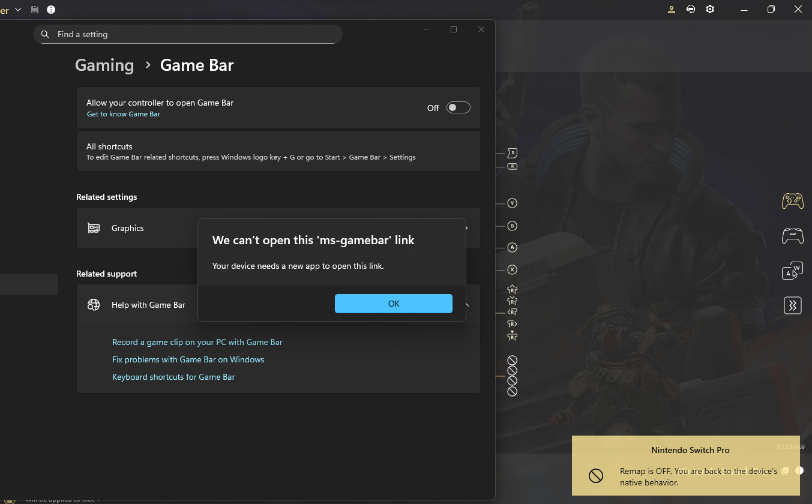Open 'Record a game clip on your PC' link
812x504 pixels.
coord(197,342)
